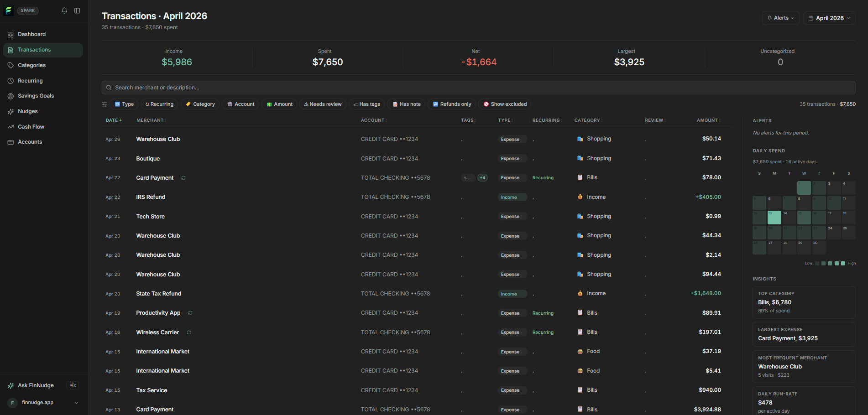Viewport: 868px width, 415px height.
Task: Sort by the Date column
Action: (x=114, y=120)
